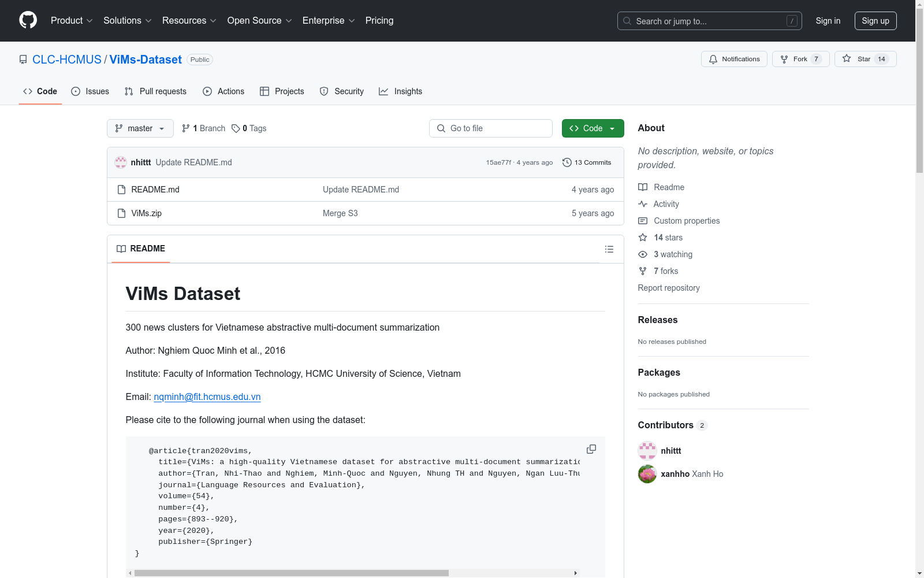Open the Product menu
Screen dimensions: 924x578
pos(72,21)
